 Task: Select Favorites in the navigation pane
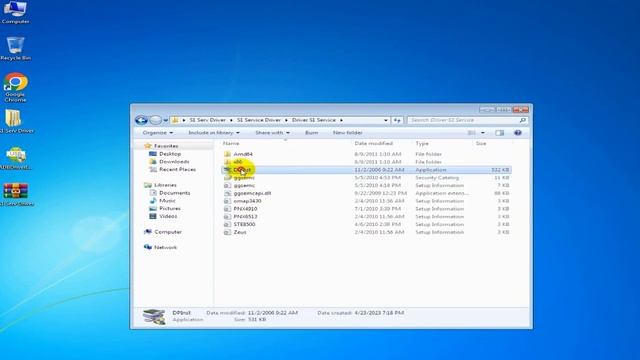click(166, 146)
